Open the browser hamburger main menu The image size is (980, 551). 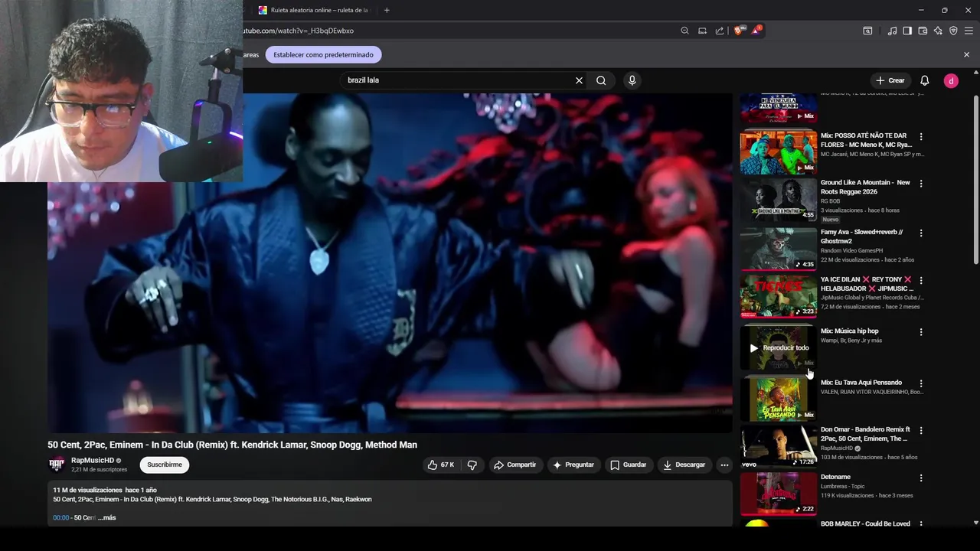969,31
